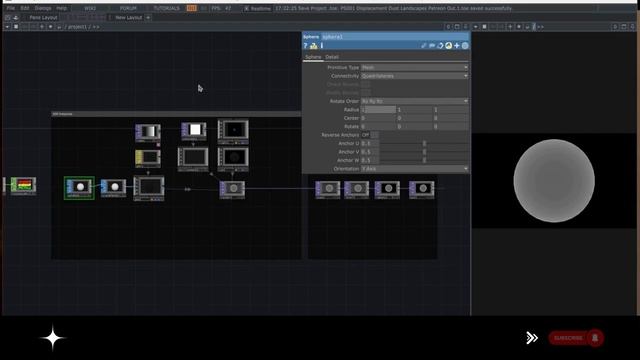
Task: Open the Dialogs menu
Action: pyautogui.click(x=43, y=8)
